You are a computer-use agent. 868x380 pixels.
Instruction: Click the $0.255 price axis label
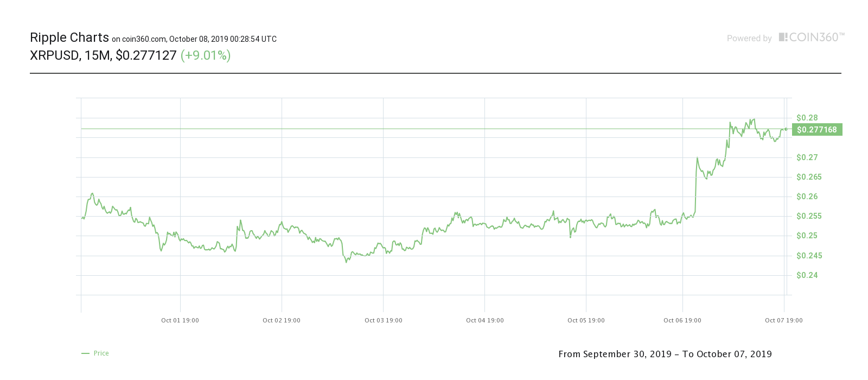pos(809,216)
